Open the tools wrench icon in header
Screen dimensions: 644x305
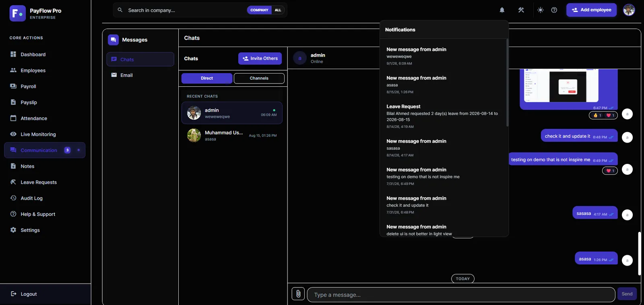[x=521, y=10]
